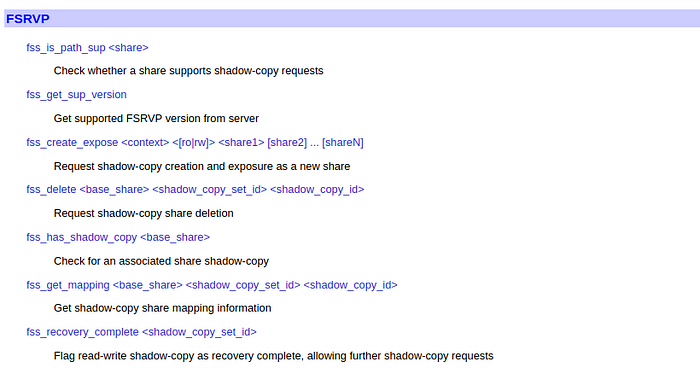Select 'Check for an associated share shadow-copy' text
The width and height of the screenshot is (700, 368).
click(x=161, y=261)
